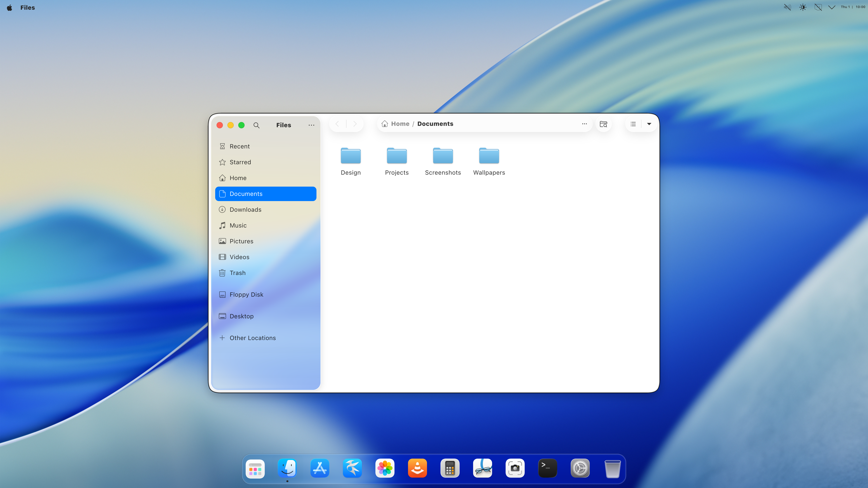Open Other Locations in the sidebar
This screenshot has width=868, height=488.
(x=266, y=338)
